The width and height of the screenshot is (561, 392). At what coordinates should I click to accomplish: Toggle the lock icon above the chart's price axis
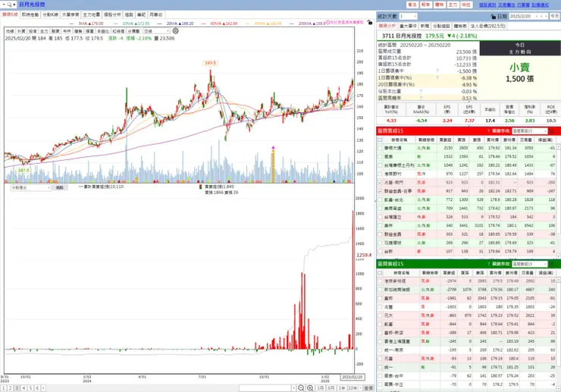[x=370, y=22]
